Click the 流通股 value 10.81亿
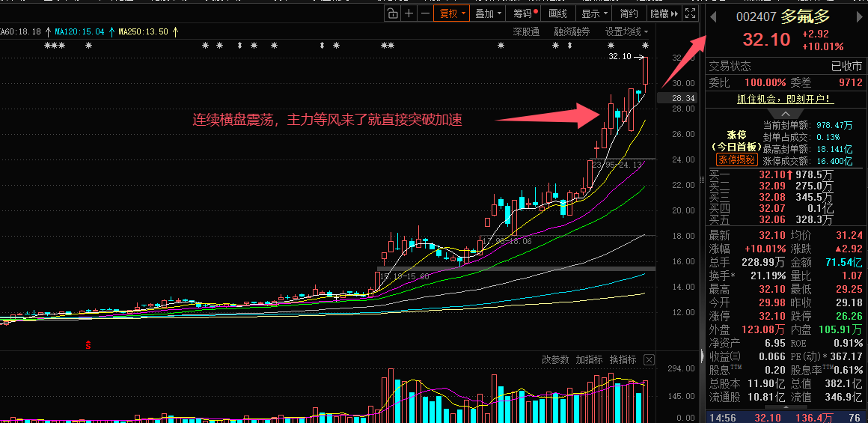Viewport: 868px width, 423px height. 765,397
